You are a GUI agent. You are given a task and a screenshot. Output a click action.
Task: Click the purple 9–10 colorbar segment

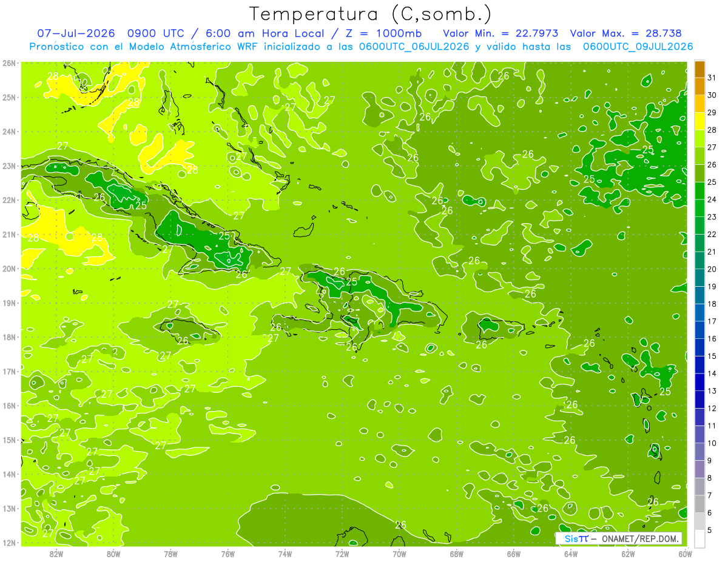point(699,452)
